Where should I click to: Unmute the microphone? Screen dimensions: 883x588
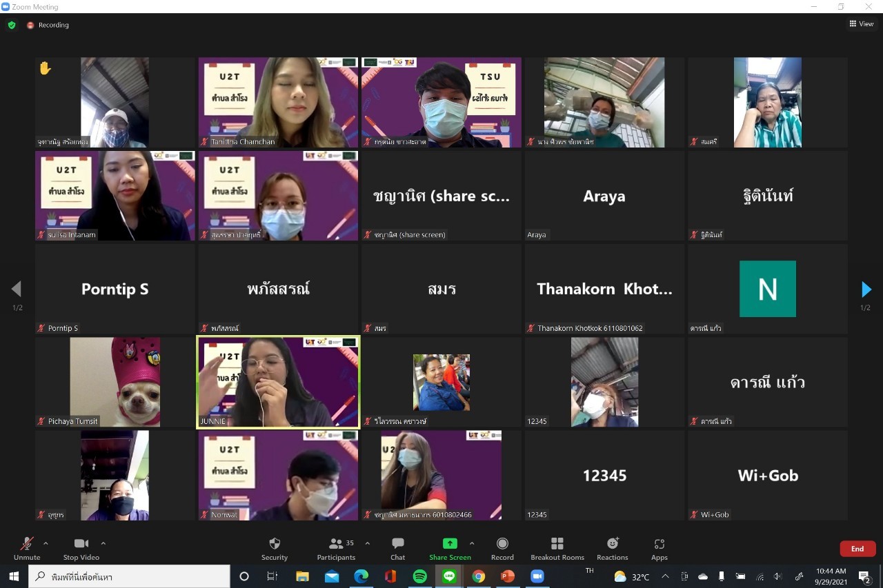pos(27,548)
